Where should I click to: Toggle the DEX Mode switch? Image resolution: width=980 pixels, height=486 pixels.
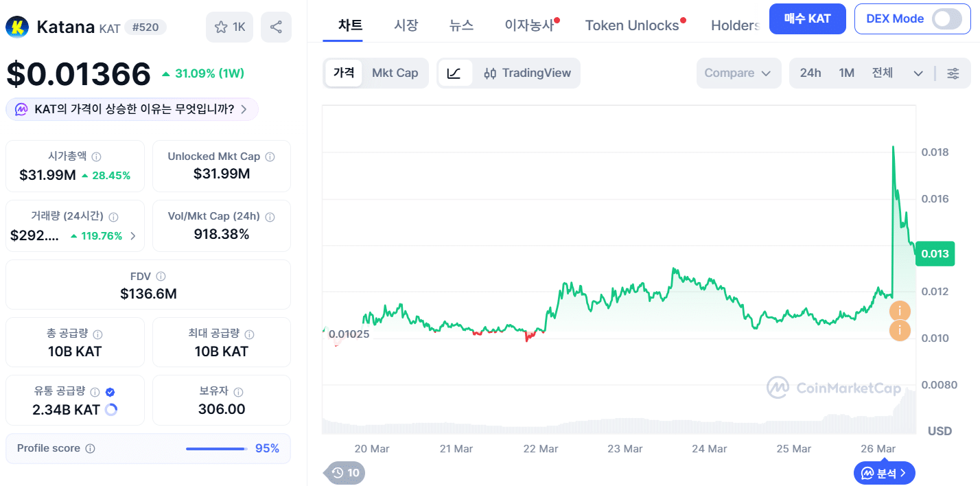click(947, 19)
